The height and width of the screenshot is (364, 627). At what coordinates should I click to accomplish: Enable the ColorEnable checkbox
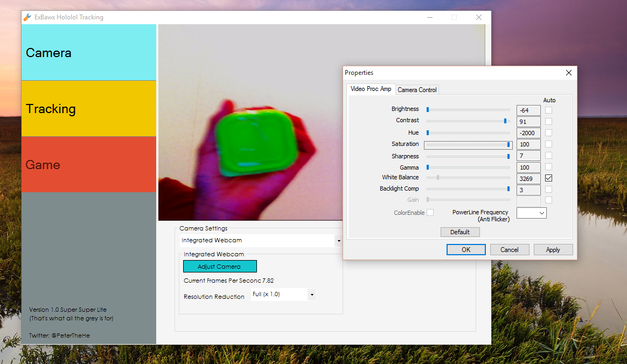pos(429,212)
